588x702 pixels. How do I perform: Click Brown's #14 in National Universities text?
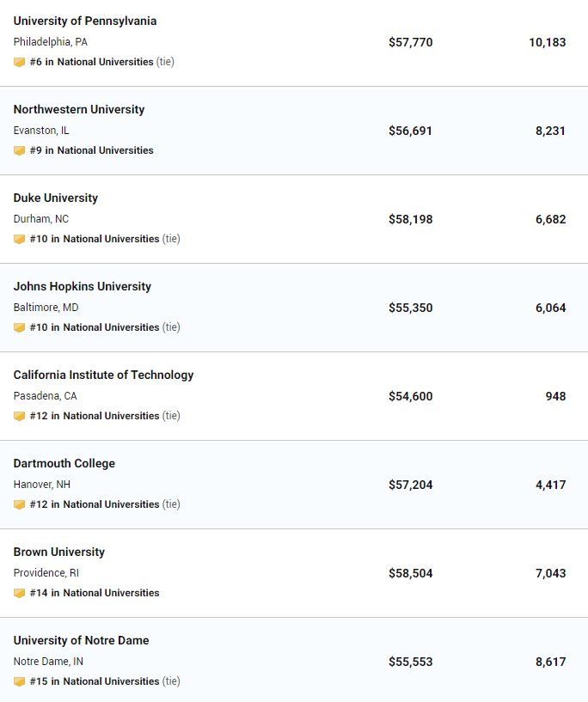[x=95, y=593]
